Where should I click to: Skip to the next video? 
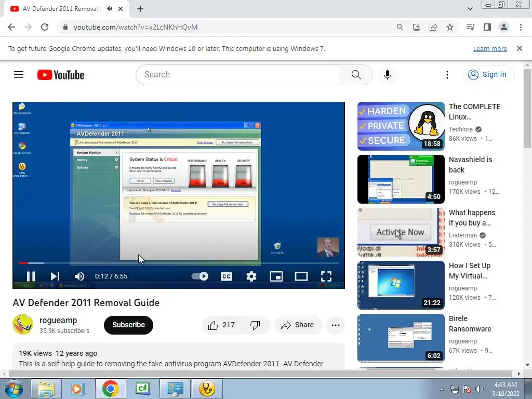point(55,276)
